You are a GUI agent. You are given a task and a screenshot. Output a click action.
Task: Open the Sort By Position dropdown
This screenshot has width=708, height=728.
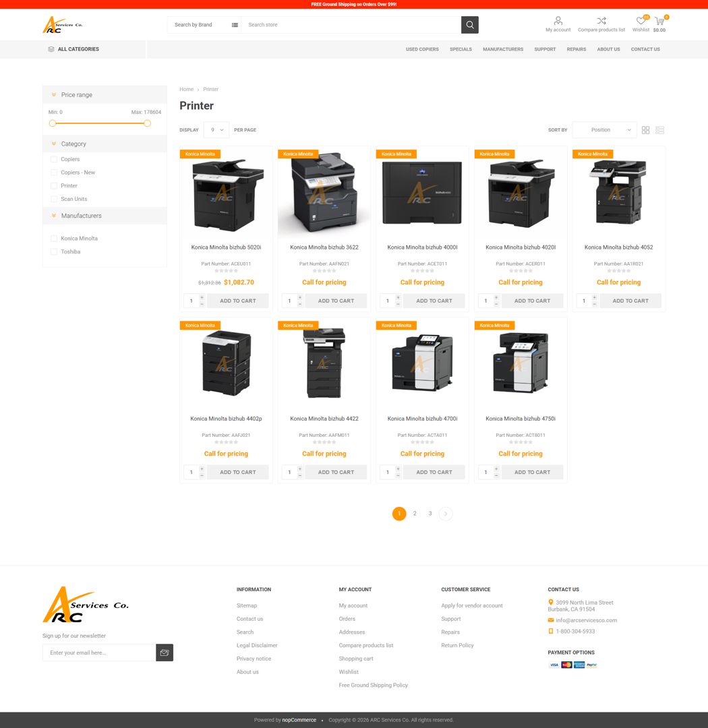(604, 129)
